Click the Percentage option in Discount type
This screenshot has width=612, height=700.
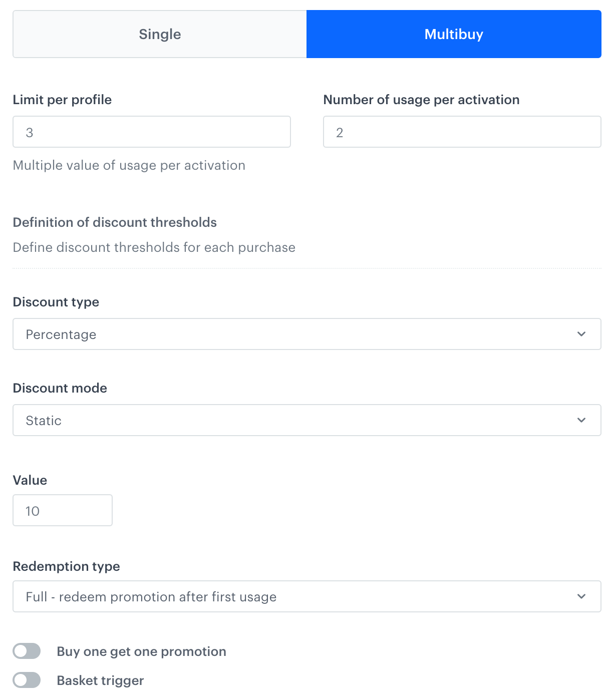(61, 334)
